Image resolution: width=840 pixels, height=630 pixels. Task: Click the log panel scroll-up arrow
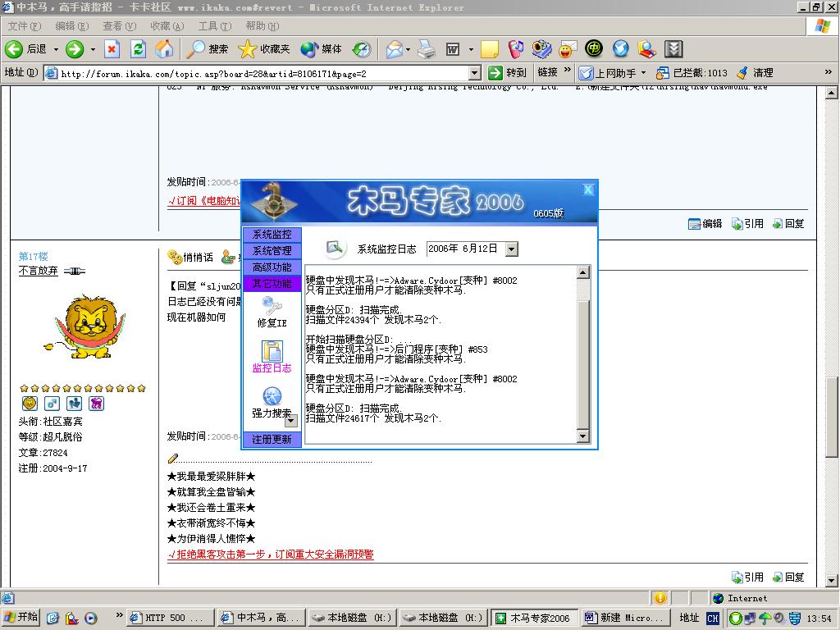(583, 272)
